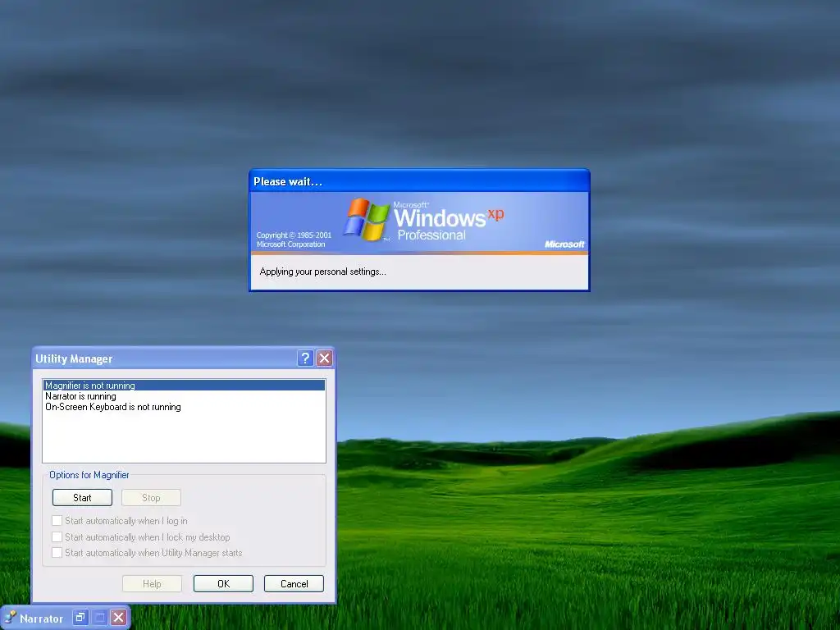Select 'Magnifier is not running' list entry
840x630 pixels.
[184, 386]
